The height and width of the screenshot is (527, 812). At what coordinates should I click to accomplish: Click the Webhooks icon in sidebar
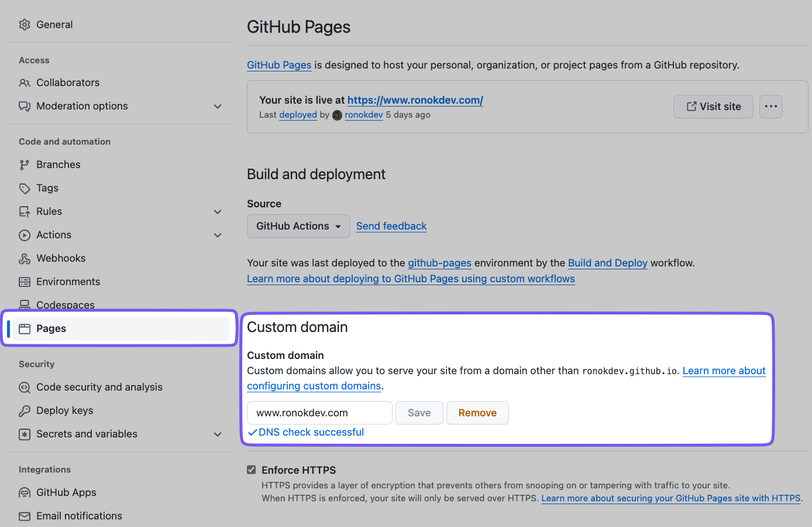click(25, 258)
